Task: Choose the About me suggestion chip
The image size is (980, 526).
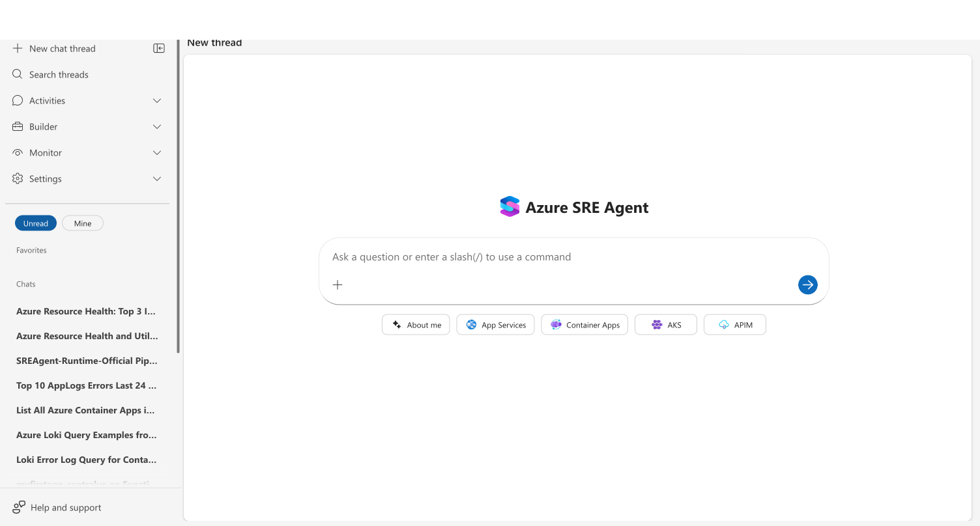Action: point(416,324)
